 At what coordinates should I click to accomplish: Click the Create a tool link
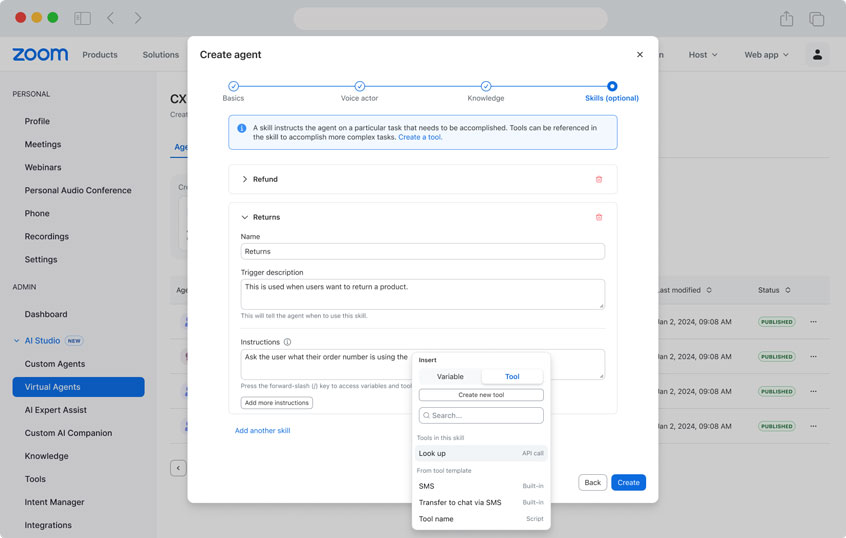(x=420, y=138)
